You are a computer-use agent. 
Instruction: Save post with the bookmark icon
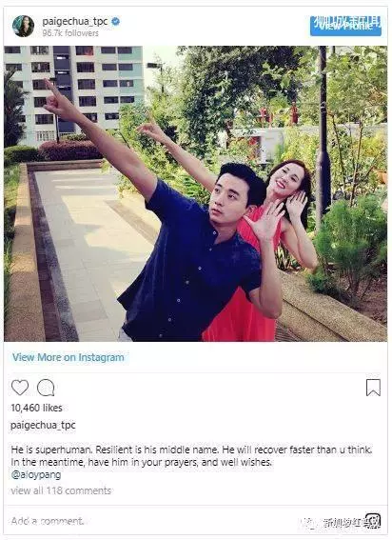(x=373, y=388)
